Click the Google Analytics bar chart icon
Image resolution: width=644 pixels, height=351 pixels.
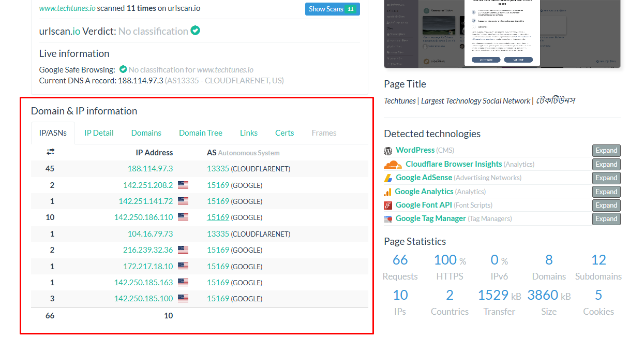click(x=388, y=191)
